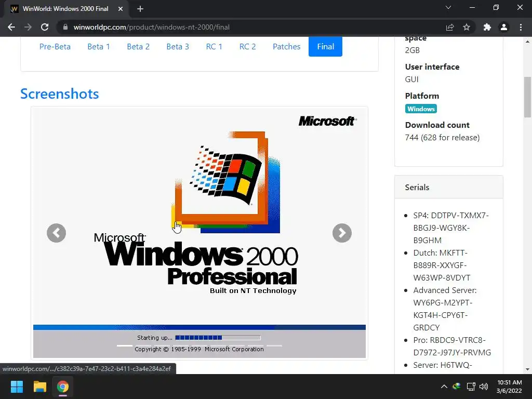Click the network tray icon
The width and height of the screenshot is (532, 399).
(471, 387)
